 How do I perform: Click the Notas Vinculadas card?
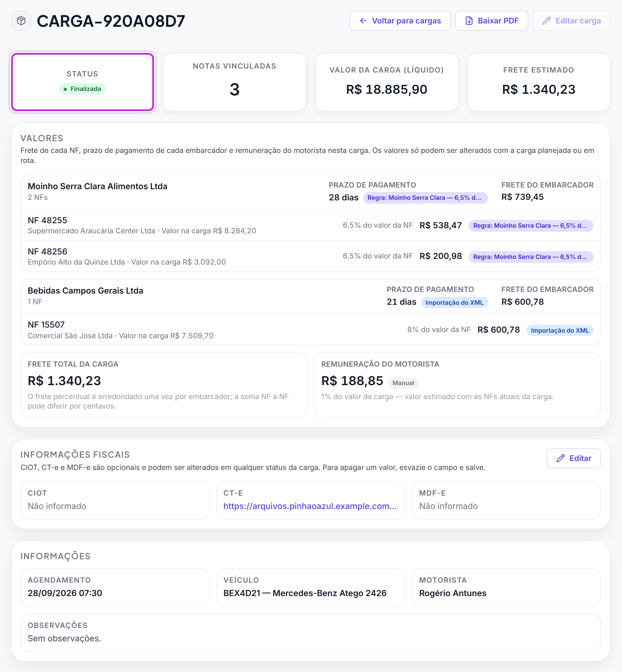tap(235, 82)
